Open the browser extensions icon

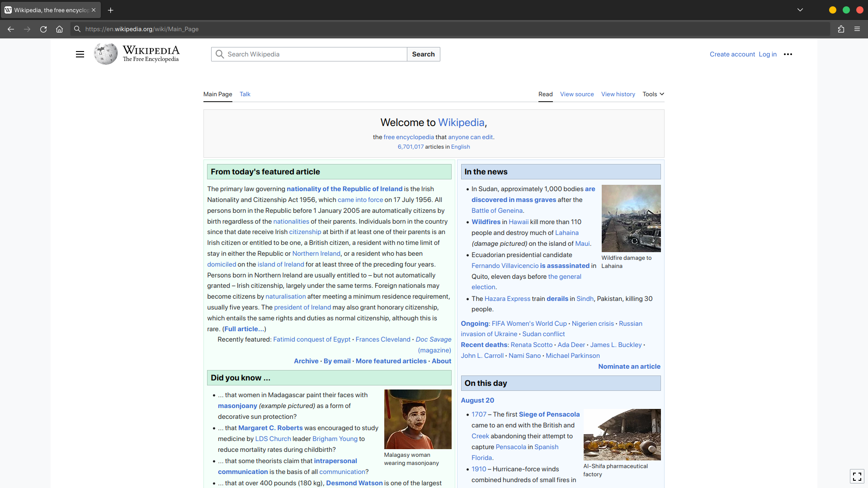coord(841,29)
